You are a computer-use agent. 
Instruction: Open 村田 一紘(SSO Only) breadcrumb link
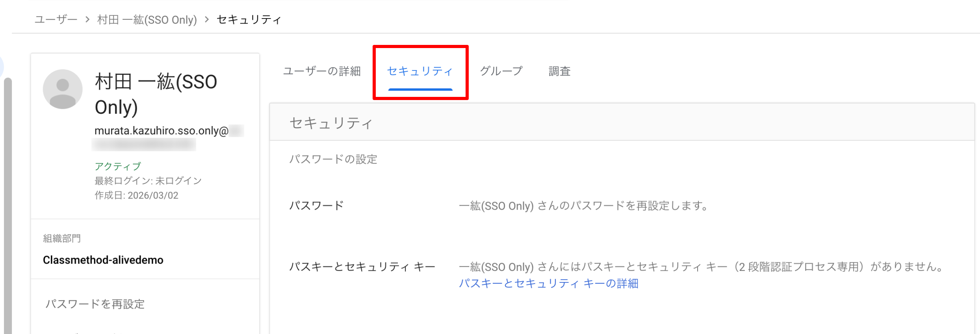coord(147,19)
